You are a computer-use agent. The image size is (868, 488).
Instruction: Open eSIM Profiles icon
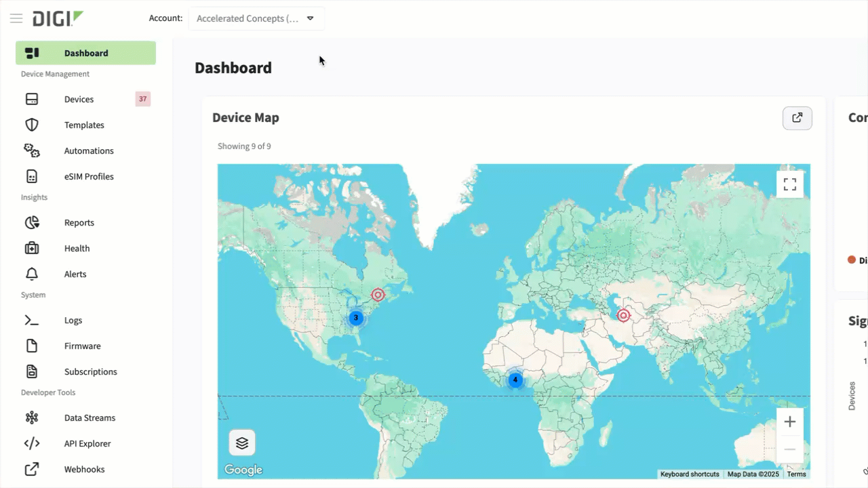tap(32, 177)
